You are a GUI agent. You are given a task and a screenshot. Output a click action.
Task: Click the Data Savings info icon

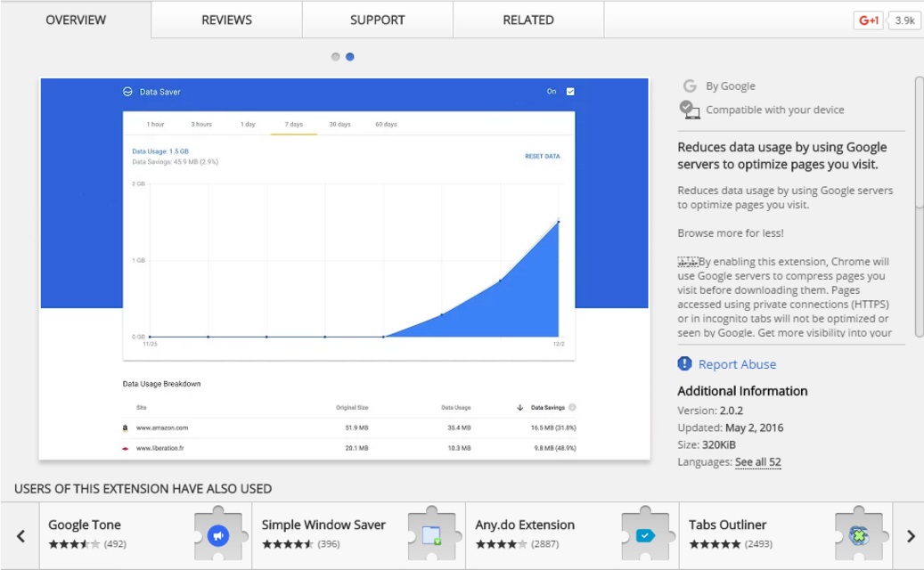pyautogui.click(x=572, y=407)
